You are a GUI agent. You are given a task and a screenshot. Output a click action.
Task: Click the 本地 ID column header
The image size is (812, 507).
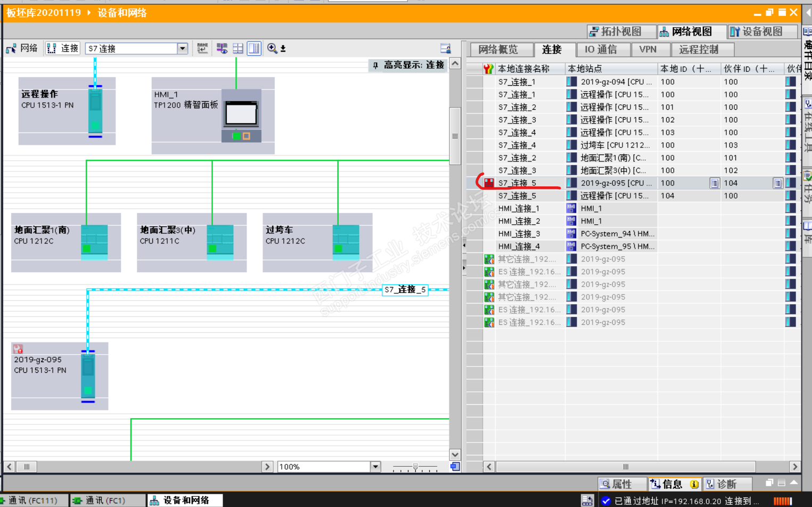click(689, 69)
